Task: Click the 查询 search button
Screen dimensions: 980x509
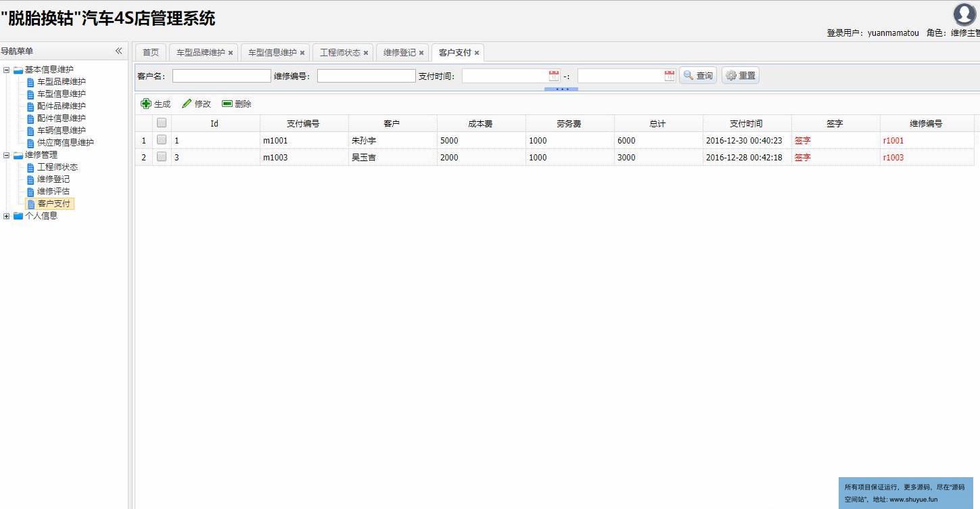Action: click(x=698, y=76)
